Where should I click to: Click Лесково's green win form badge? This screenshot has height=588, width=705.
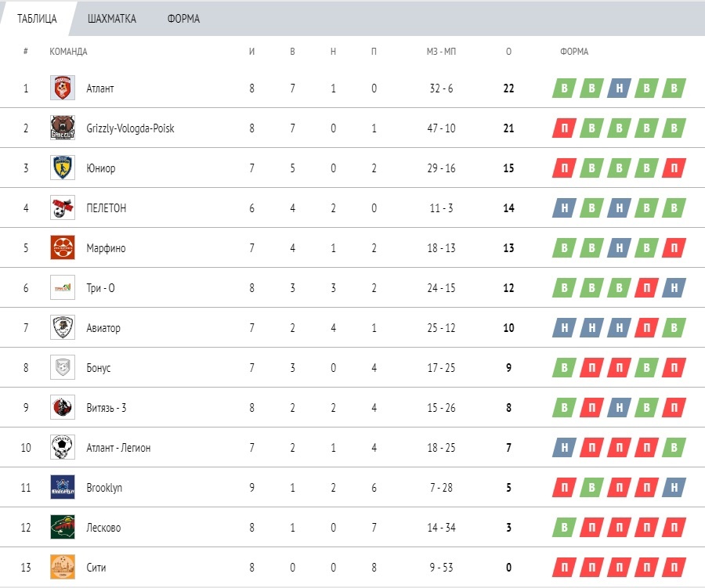coord(564,527)
